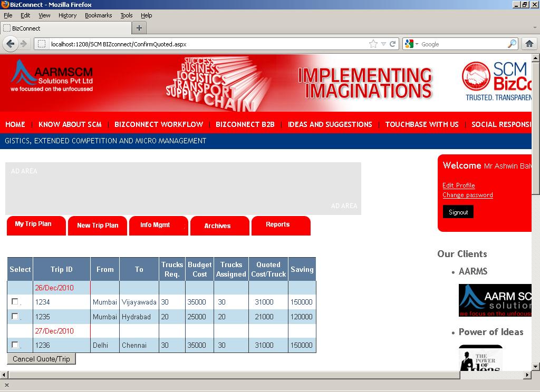This screenshot has height=392, width=540.
Task: Open the URL history dropdown arrow
Action: (384, 44)
